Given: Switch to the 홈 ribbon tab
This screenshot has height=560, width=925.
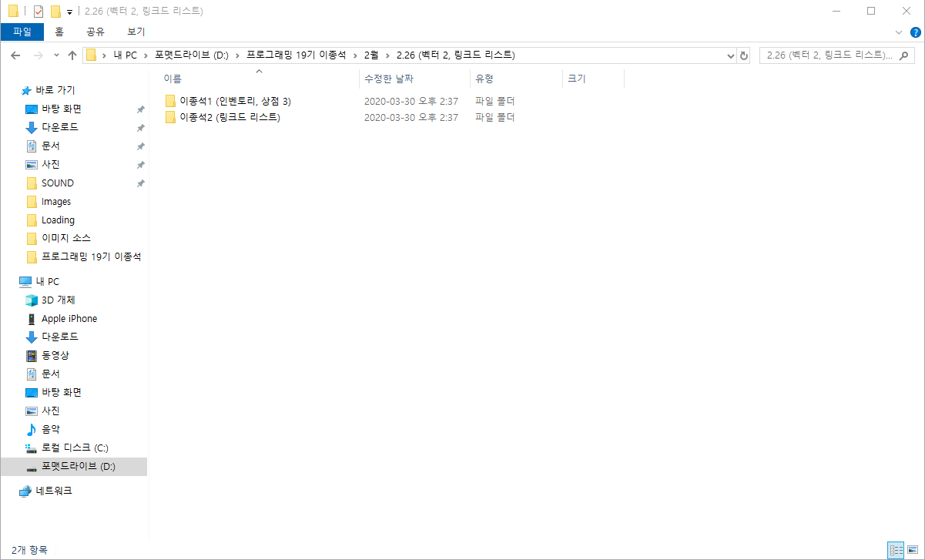Looking at the screenshot, I should 59,32.
